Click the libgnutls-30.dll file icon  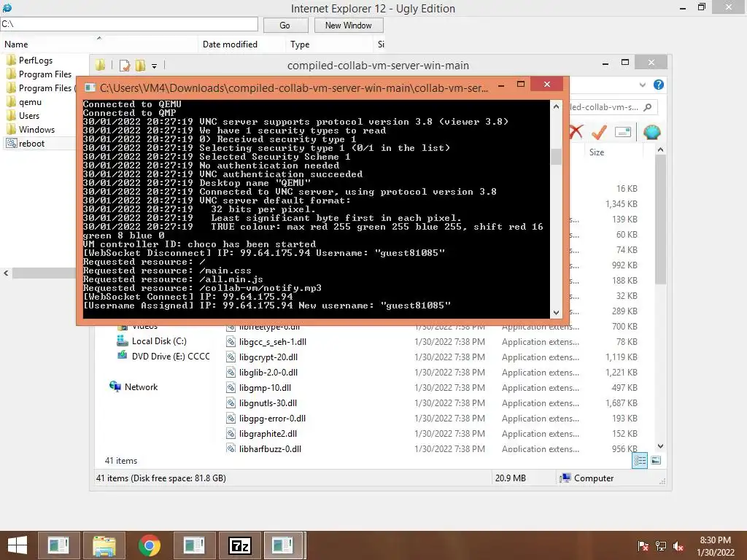point(231,402)
